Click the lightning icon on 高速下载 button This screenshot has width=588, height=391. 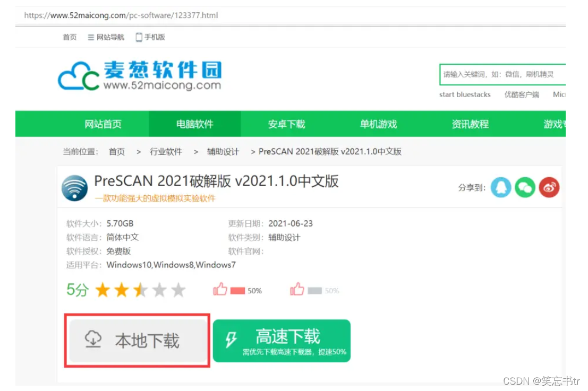click(231, 338)
